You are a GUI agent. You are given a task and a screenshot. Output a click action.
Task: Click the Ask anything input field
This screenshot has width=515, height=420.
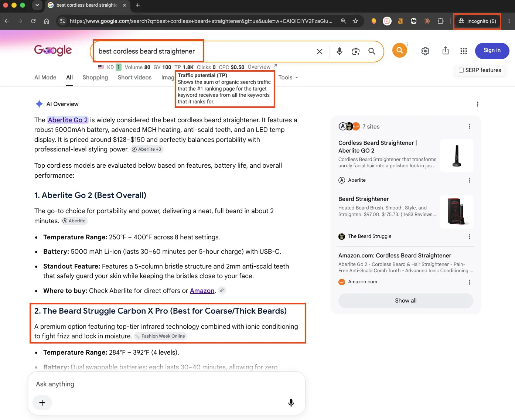[166, 384]
